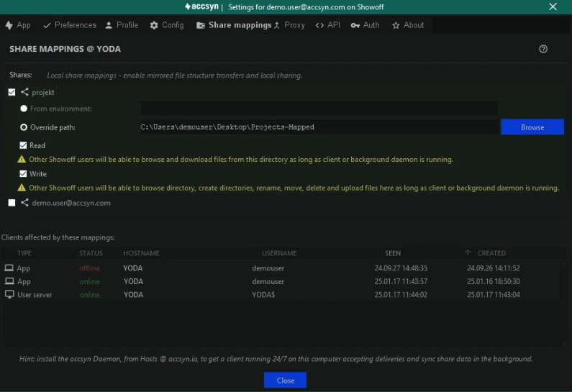This screenshot has width=572, height=392.
Task: Close the settings window with X
Action: pyautogui.click(x=553, y=6)
